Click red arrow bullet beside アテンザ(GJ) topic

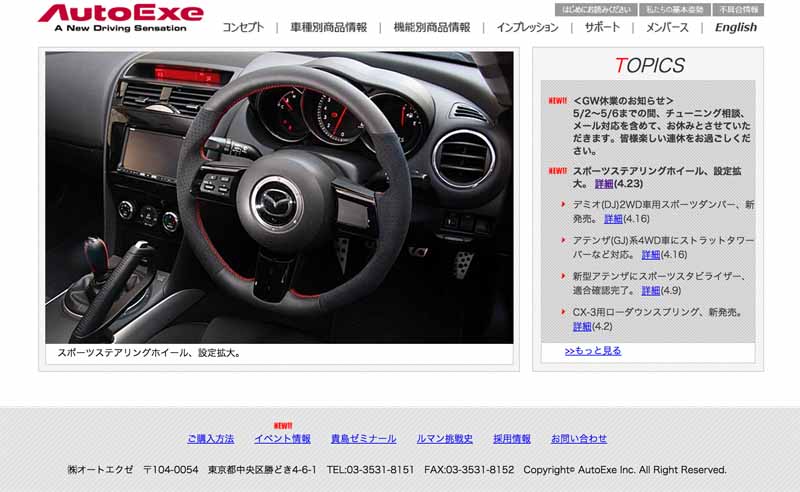[x=563, y=240]
